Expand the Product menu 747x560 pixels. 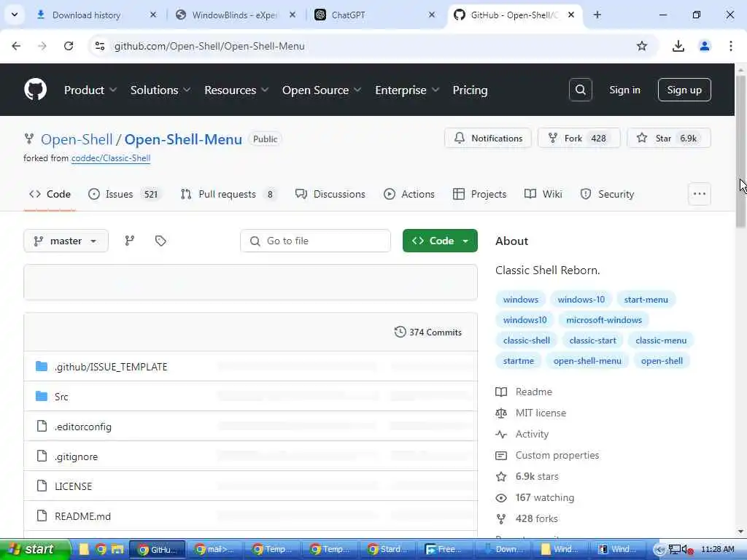click(x=90, y=90)
